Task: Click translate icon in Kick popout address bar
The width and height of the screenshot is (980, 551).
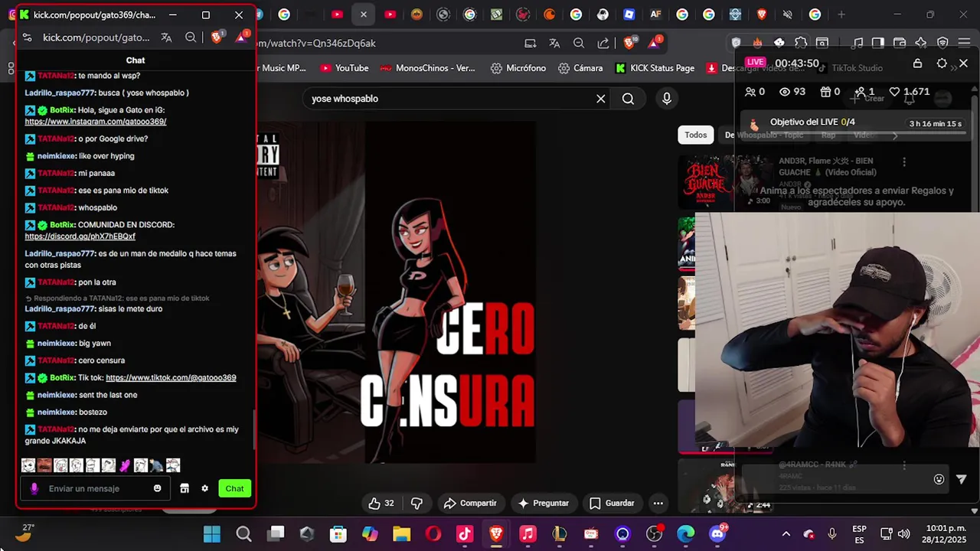Action: click(x=166, y=37)
